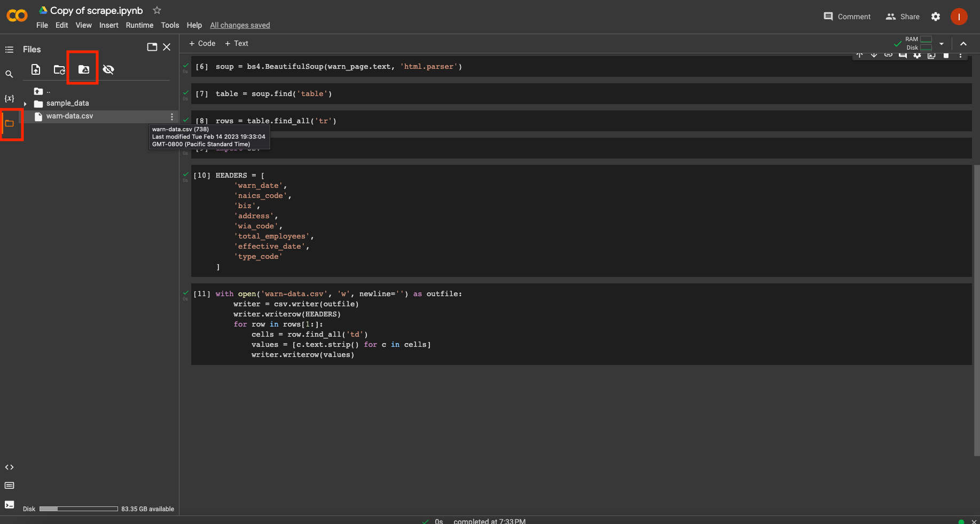
Task: Open the Files folder icon in sidebar
Action: 9,123
